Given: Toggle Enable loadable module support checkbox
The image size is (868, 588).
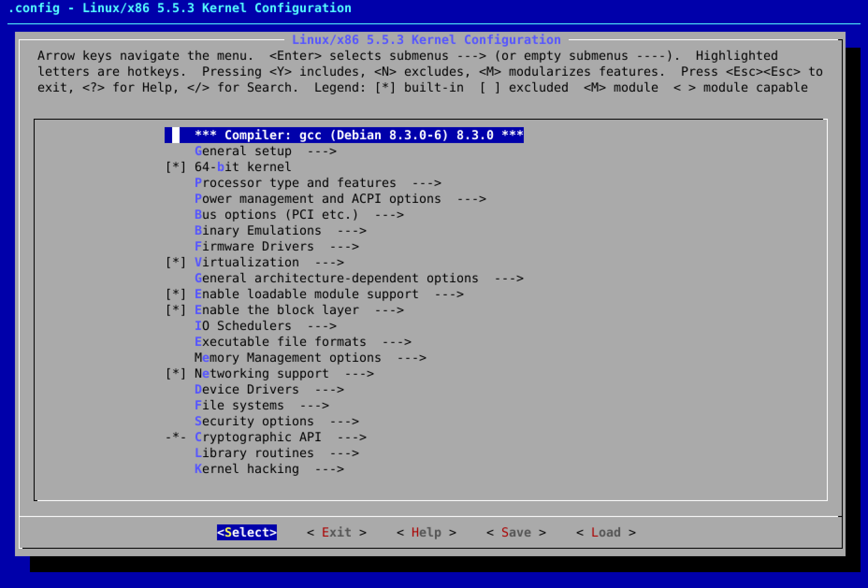Looking at the screenshot, I should coord(176,294).
